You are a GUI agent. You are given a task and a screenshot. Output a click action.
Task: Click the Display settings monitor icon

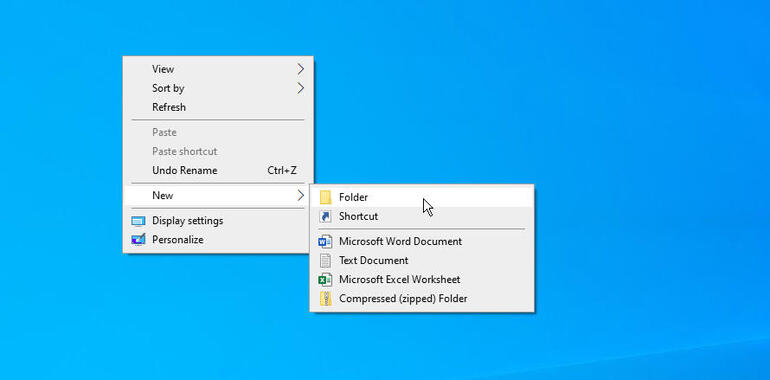(x=138, y=221)
